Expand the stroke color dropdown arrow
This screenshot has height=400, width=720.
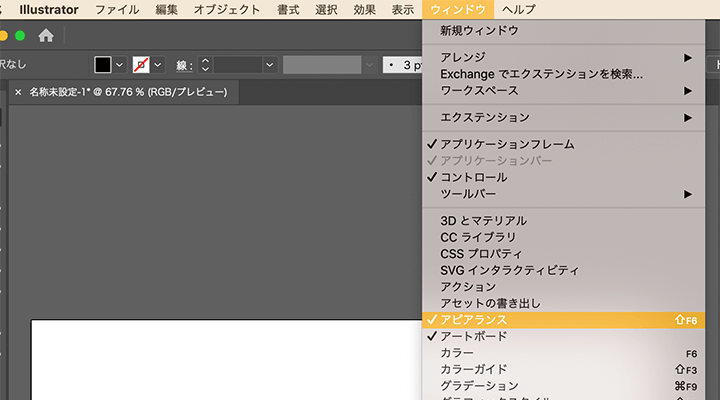coord(158,65)
